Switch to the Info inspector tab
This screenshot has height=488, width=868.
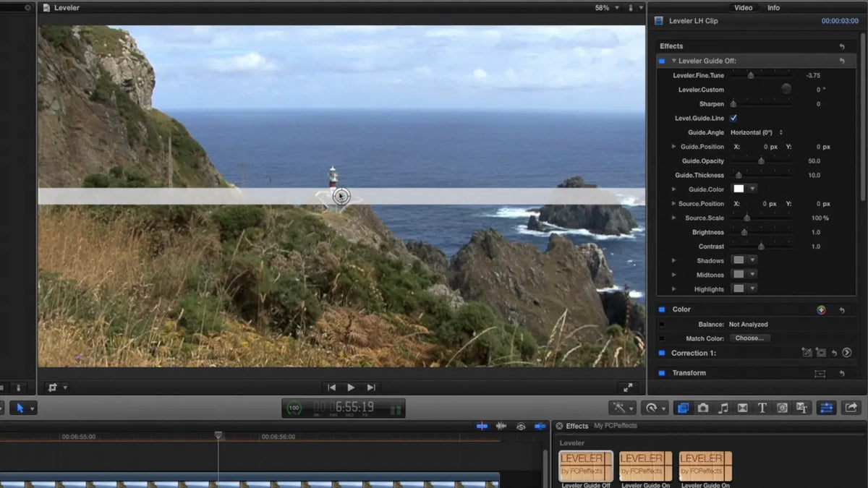[773, 8]
